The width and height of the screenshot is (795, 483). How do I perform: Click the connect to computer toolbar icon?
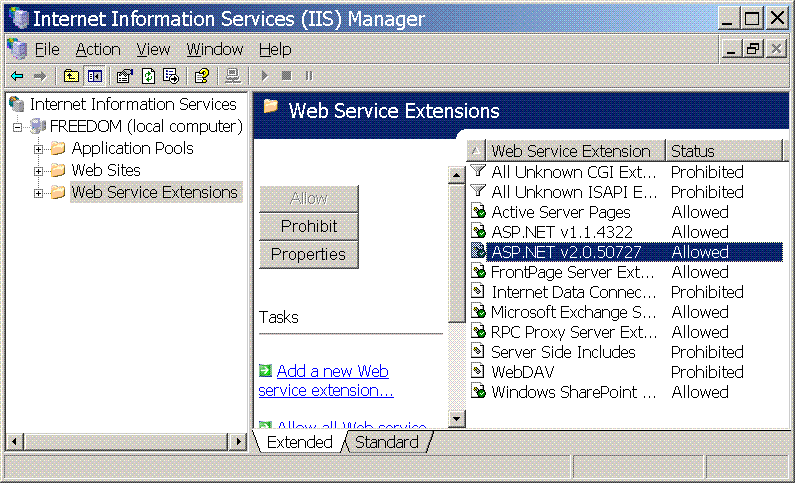[x=233, y=77]
